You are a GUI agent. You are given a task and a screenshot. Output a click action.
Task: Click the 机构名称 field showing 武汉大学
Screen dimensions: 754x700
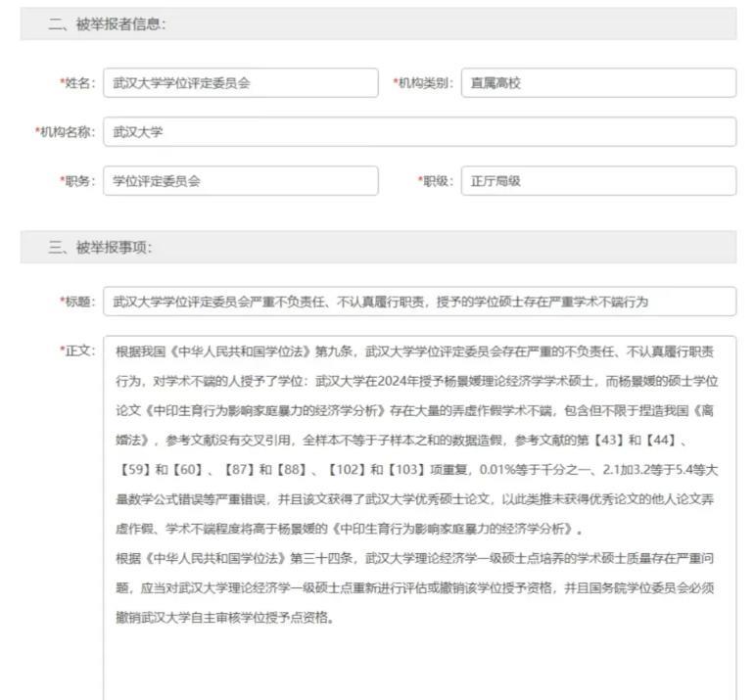(x=419, y=132)
